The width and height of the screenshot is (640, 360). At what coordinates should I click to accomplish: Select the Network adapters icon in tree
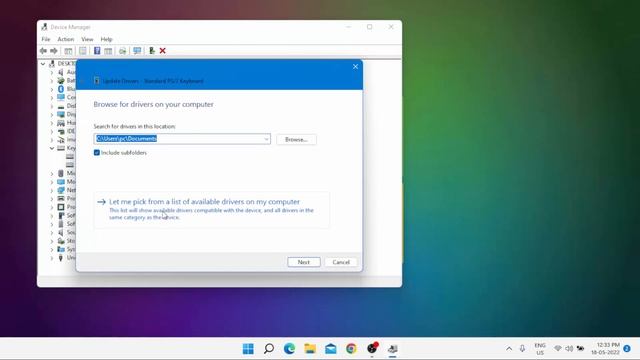tap(61, 190)
